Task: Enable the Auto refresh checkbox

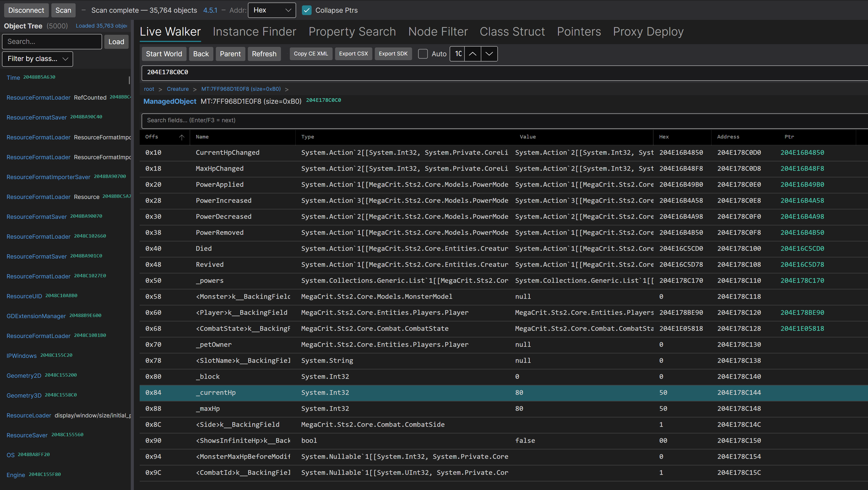Action: pos(423,54)
